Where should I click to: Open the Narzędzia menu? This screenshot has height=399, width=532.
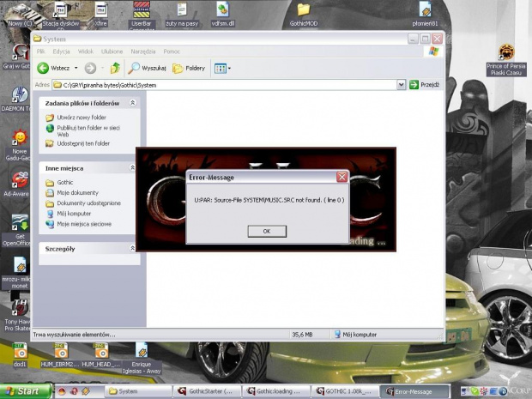143,51
